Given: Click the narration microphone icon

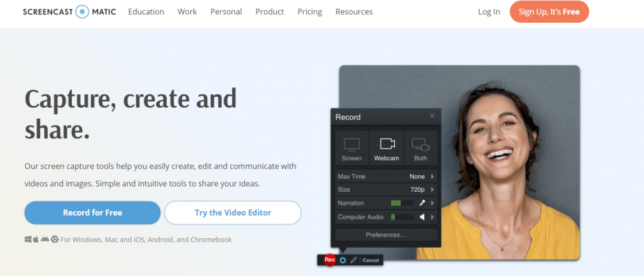Looking at the screenshot, I should (423, 203).
